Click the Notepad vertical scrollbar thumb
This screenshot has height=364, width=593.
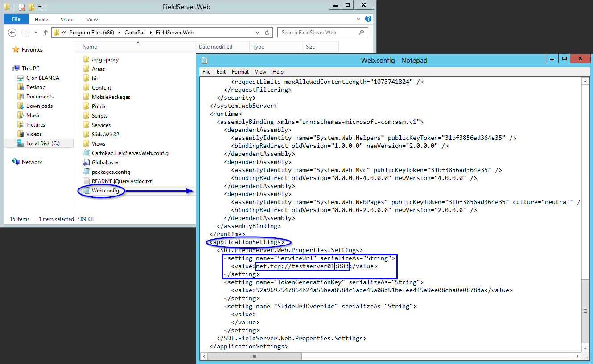[x=585, y=311]
